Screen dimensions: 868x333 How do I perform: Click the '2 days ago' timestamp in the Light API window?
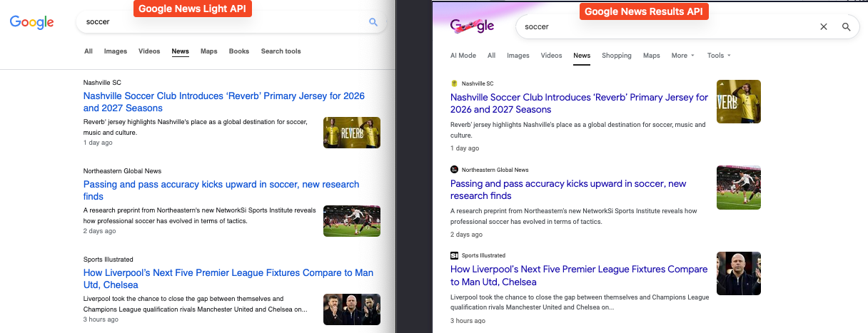(99, 231)
